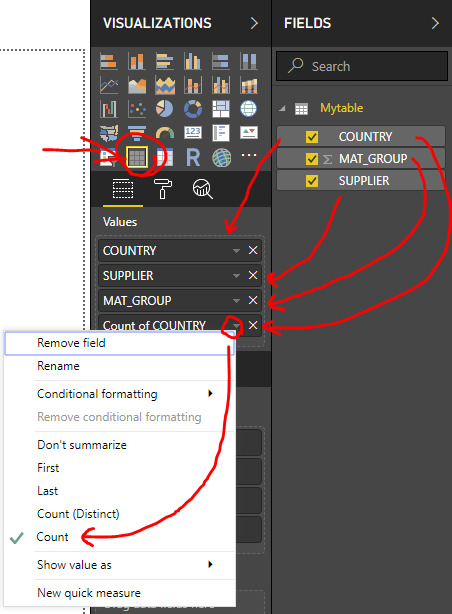Collapse the Fields pane chevron
The height and width of the screenshot is (614, 452).
435,23
